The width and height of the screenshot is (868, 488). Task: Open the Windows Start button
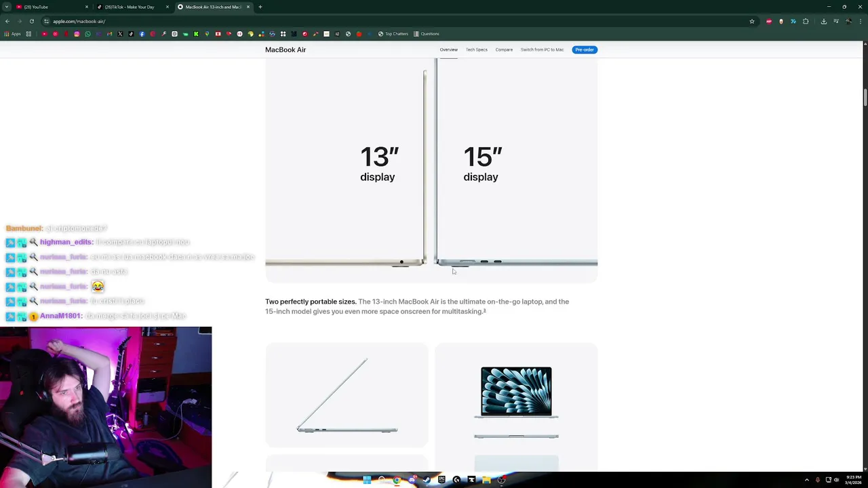367,480
